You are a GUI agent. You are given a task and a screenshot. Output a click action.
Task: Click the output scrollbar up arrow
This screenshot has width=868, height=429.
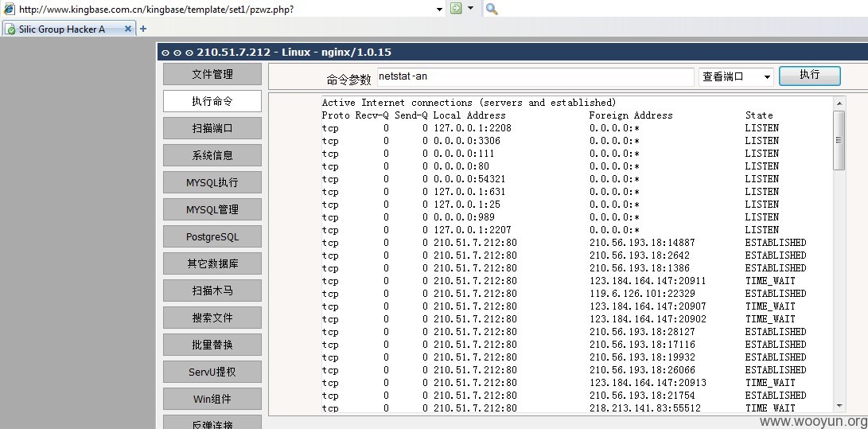point(839,103)
